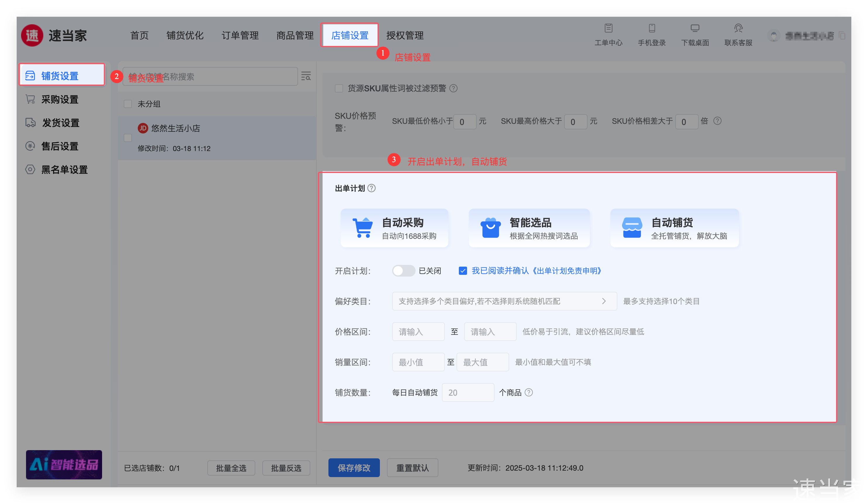Click the 智能选品 bag icon card
868x504 pixels.
(529, 228)
